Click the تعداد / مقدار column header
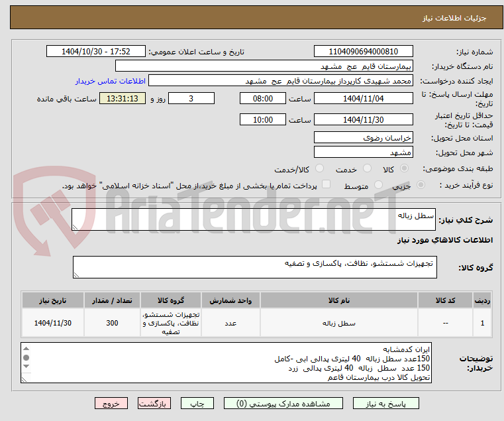Screen dimensions: 504x421 (112, 300)
